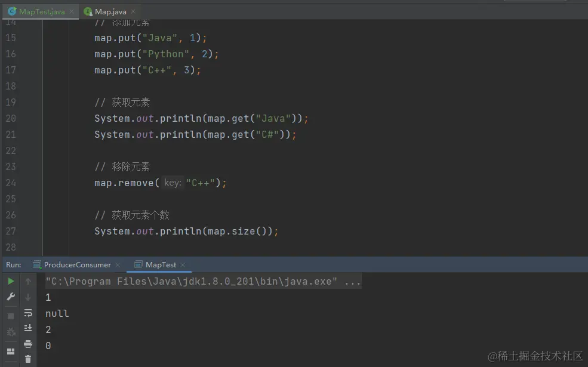Switch to the MapTest.java editor tab
This screenshot has width=588, height=367.
click(x=42, y=11)
